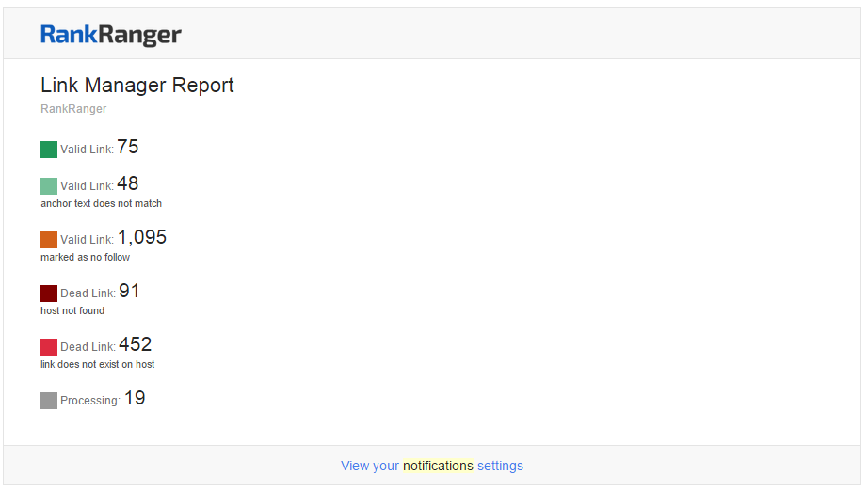Image resolution: width=868 pixels, height=491 pixels.
Task: Click the valid link count 75
Action: (x=128, y=147)
